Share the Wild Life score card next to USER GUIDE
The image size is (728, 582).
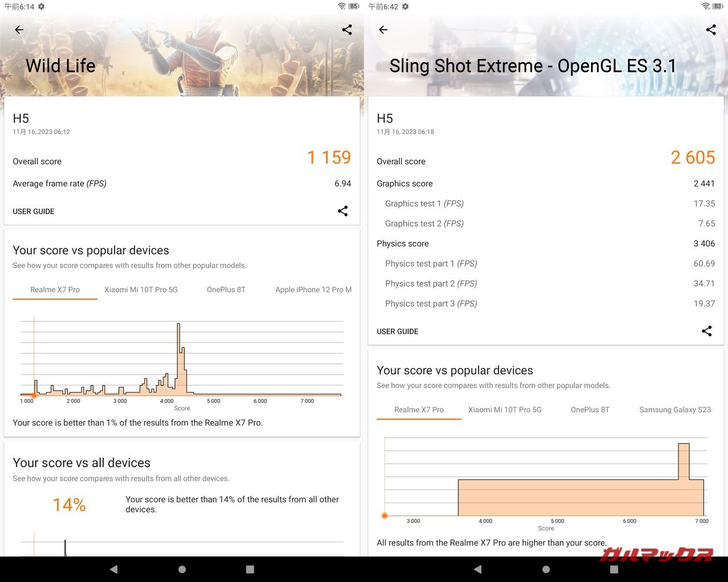tap(342, 211)
